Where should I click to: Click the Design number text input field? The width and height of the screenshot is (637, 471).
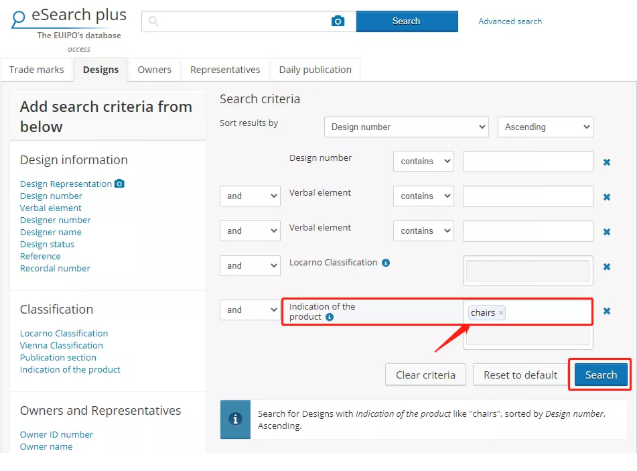click(528, 161)
